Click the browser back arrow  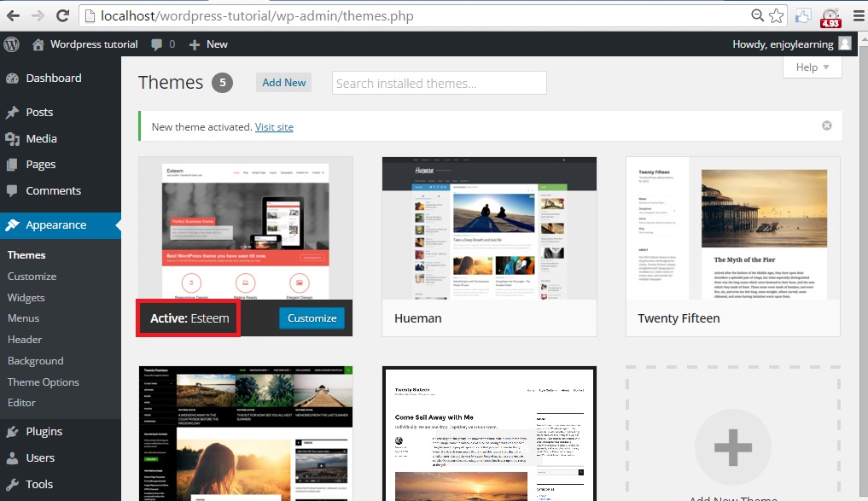click(14, 15)
